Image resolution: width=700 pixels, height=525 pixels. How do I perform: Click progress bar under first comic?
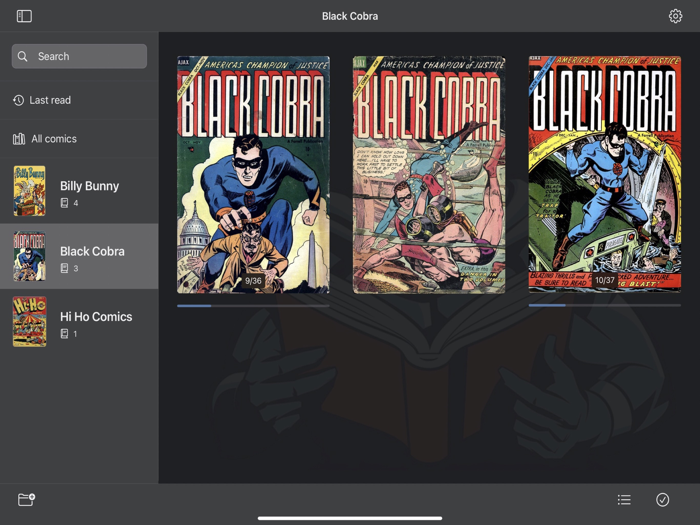[253, 306]
